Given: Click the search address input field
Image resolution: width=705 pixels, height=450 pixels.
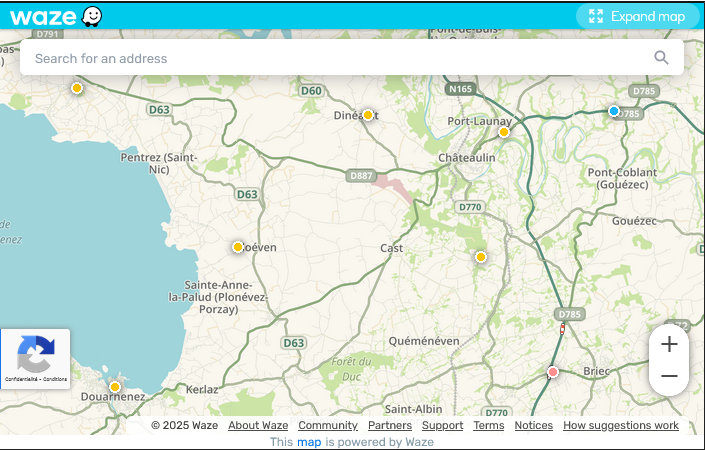Looking at the screenshot, I should click(x=340, y=58).
